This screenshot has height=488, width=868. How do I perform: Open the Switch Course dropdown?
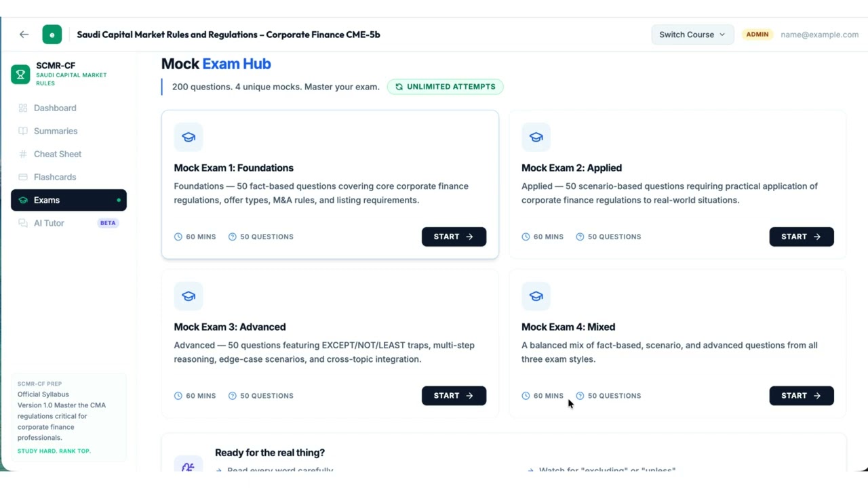[692, 35]
